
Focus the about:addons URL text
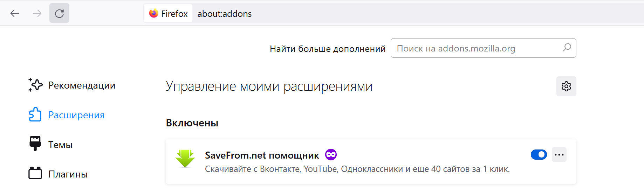(x=224, y=14)
